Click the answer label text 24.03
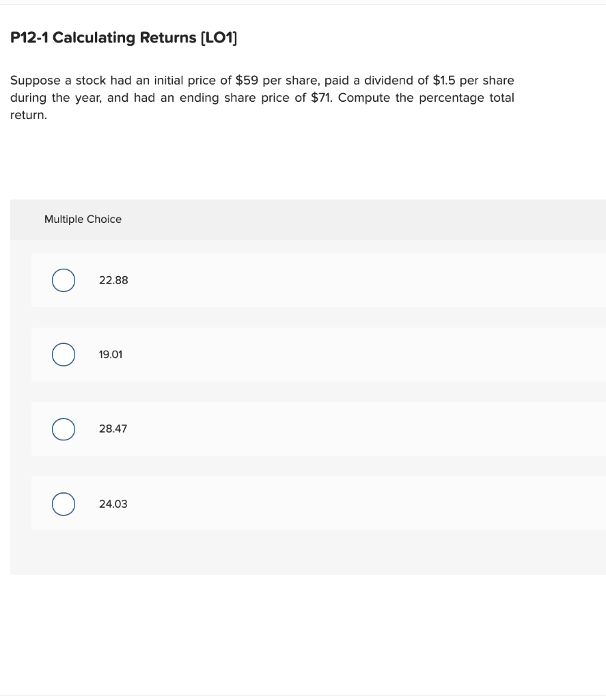 (113, 504)
